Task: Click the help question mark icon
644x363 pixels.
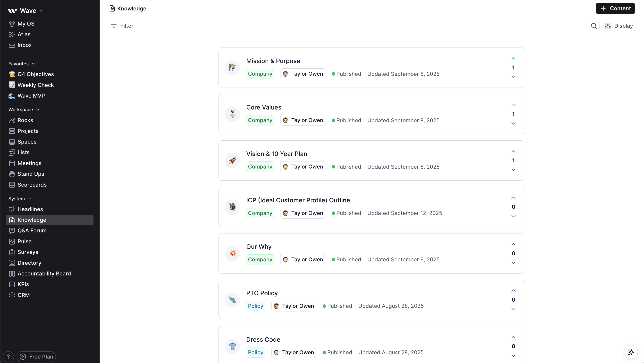Action: 8,356
